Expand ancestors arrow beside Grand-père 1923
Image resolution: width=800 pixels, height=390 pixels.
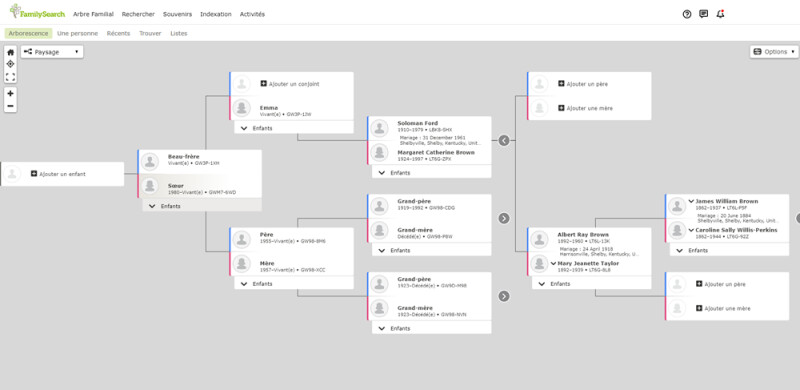click(x=504, y=296)
